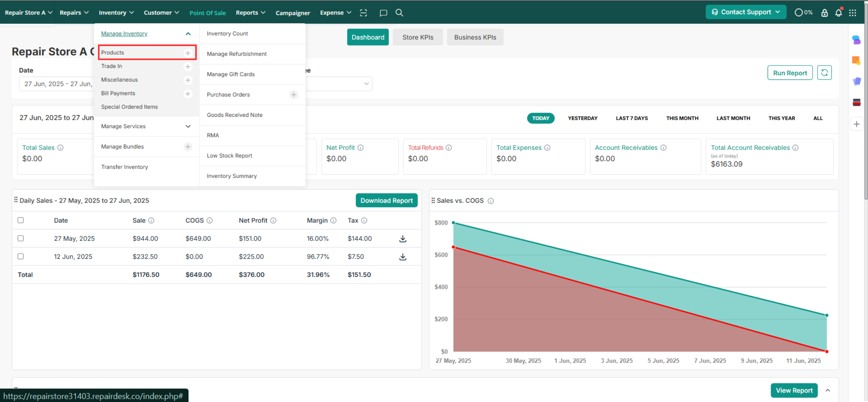Expand the Repairs menu
The image size is (868, 402).
coord(74,13)
